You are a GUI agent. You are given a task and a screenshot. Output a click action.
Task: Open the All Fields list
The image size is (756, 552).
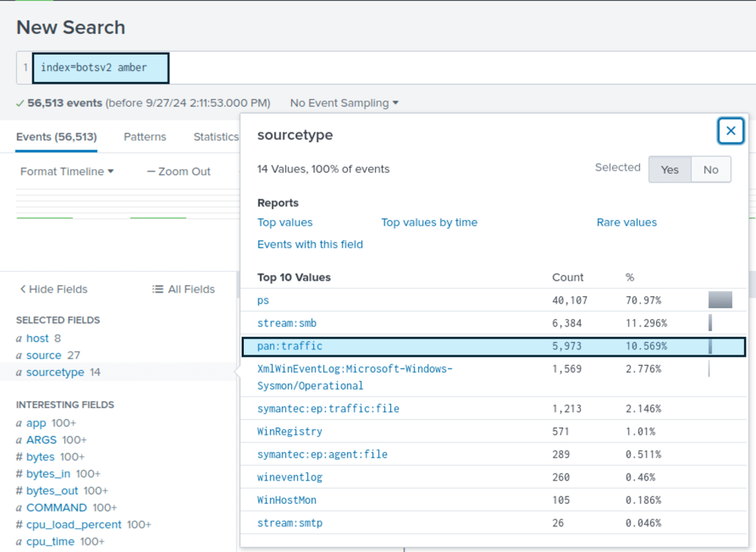(183, 289)
